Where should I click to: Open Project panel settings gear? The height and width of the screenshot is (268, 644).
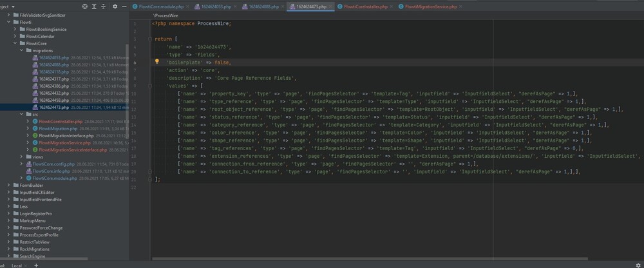[x=115, y=6]
